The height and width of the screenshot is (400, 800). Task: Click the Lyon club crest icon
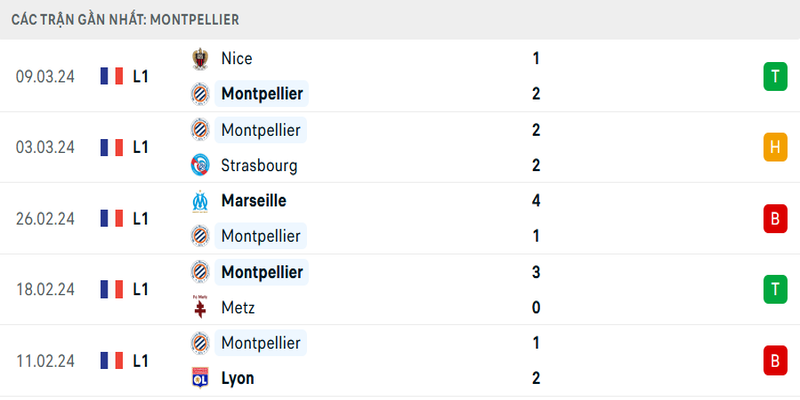(200, 378)
